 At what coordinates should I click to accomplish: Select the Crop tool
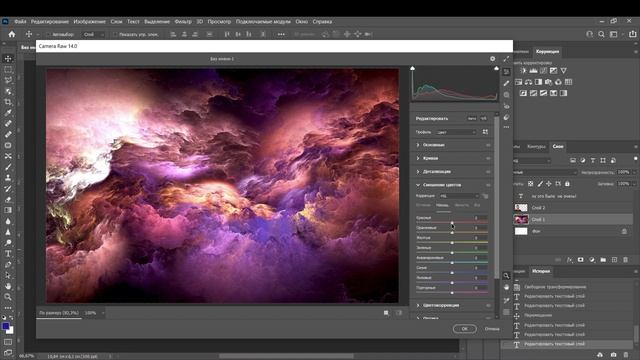8,102
